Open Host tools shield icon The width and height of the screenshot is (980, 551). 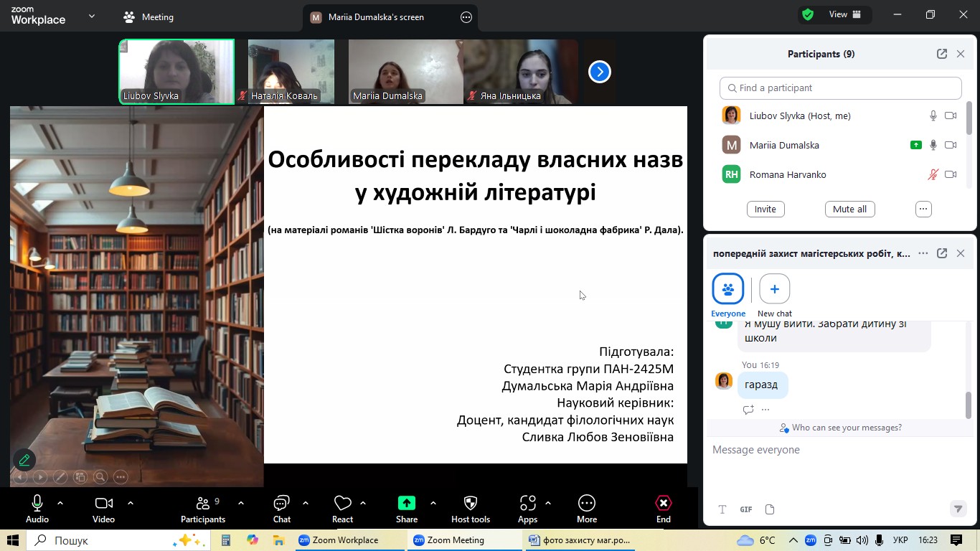pyautogui.click(x=471, y=504)
